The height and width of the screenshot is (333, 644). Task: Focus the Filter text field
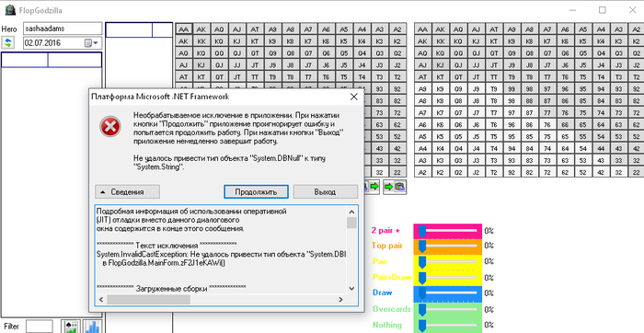click(x=40, y=327)
